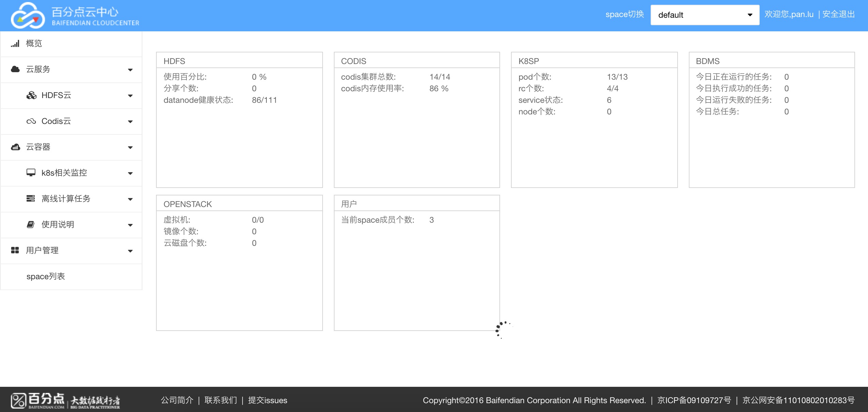Click the cloud icon beside 云容器
This screenshot has height=412, width=868.
point(15,147)
